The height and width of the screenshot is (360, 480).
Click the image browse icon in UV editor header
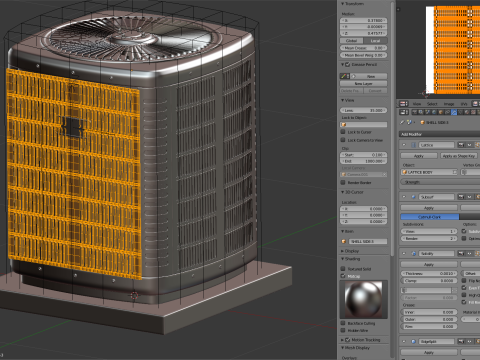pos(475,104)
